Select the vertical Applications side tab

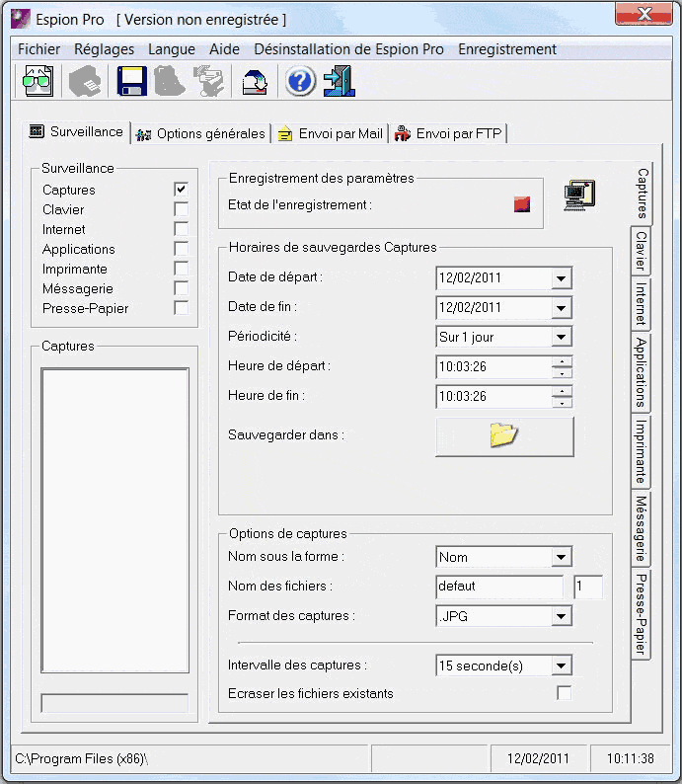point(641,372)
